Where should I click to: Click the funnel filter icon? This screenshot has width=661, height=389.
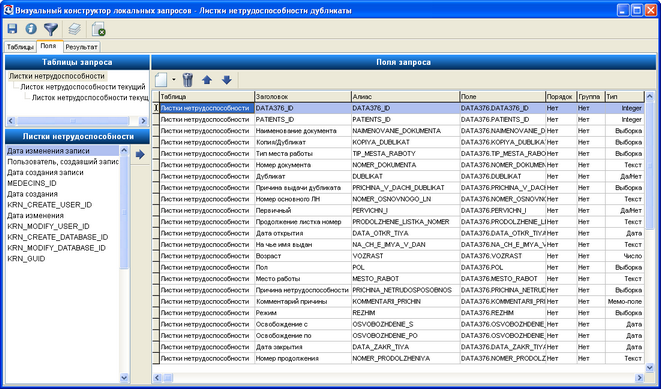coord(51,29)
